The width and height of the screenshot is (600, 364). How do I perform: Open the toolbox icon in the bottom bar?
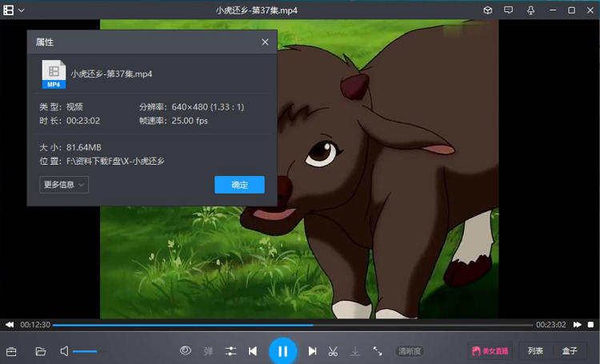[x=12, y=351]
